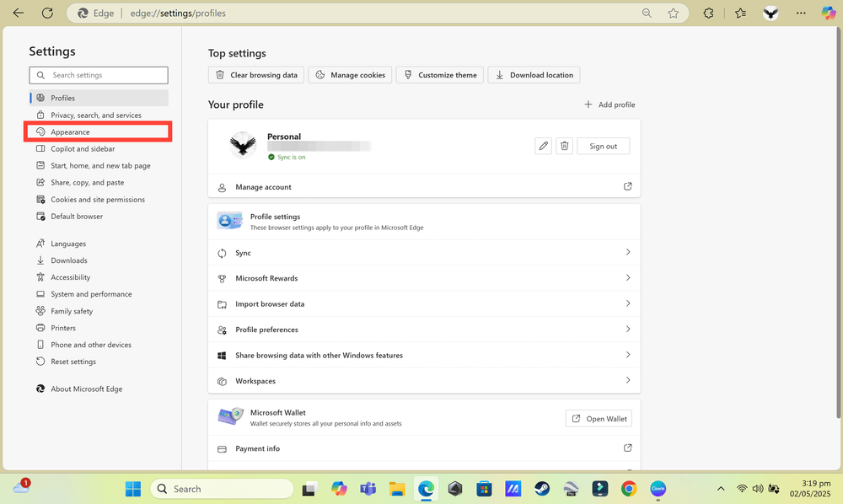
Task: Open Canva app from the taskbar
Action: tap(658, 489)
